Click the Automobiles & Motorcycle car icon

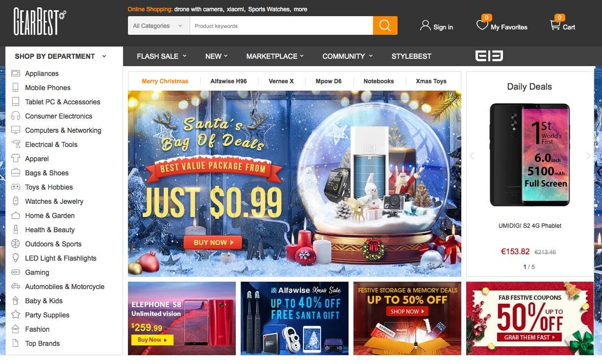[x=16, y=287]
